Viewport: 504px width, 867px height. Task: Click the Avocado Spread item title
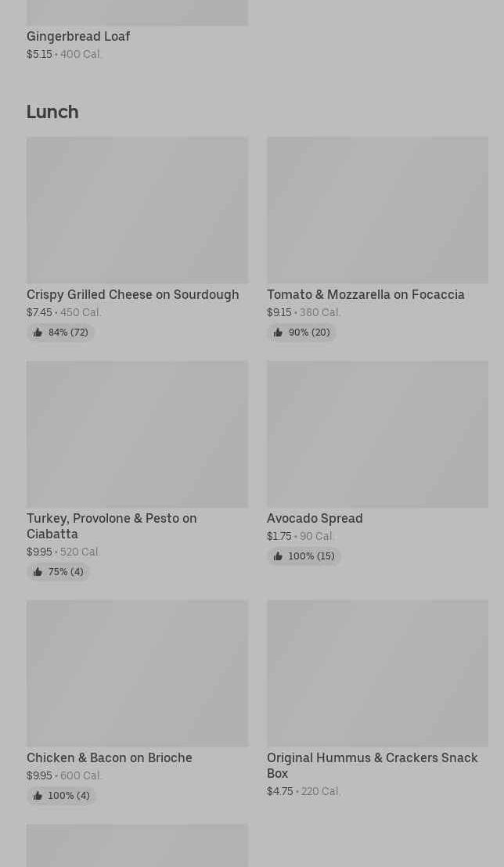coord(315,518)
